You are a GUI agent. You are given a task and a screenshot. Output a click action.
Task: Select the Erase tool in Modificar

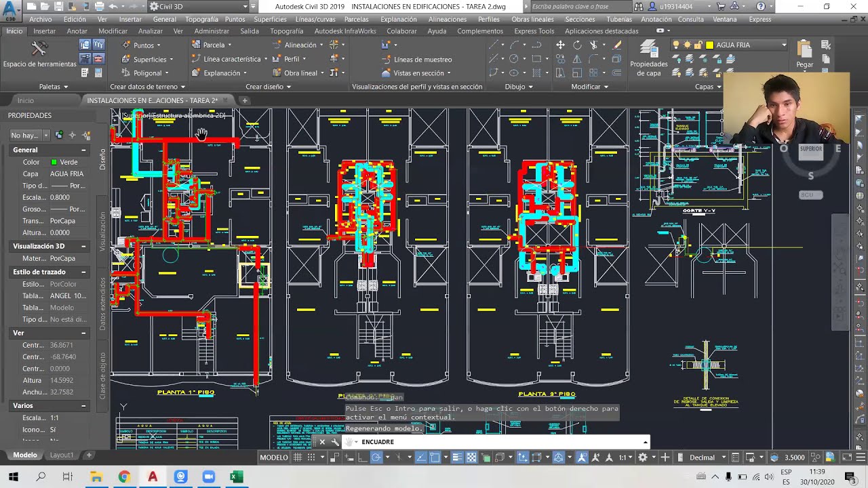tap(616, 45)
